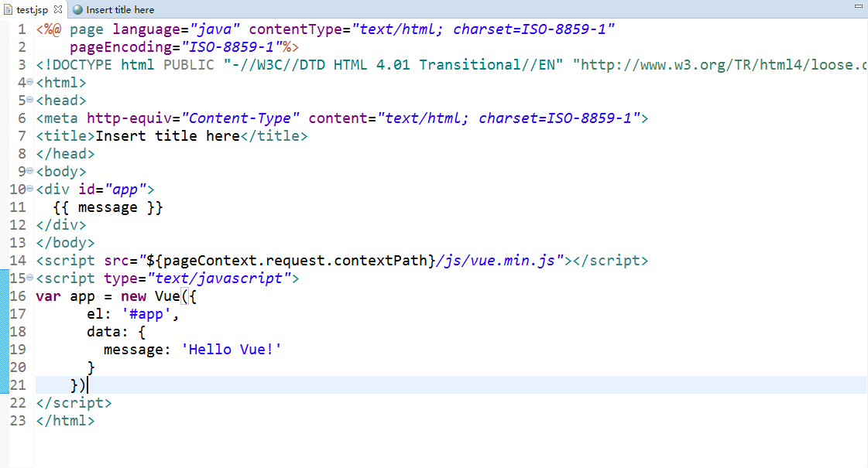Click id="app" attribute on line 10
The height and width of the screenshot is (468, 868).
point(112,190)
